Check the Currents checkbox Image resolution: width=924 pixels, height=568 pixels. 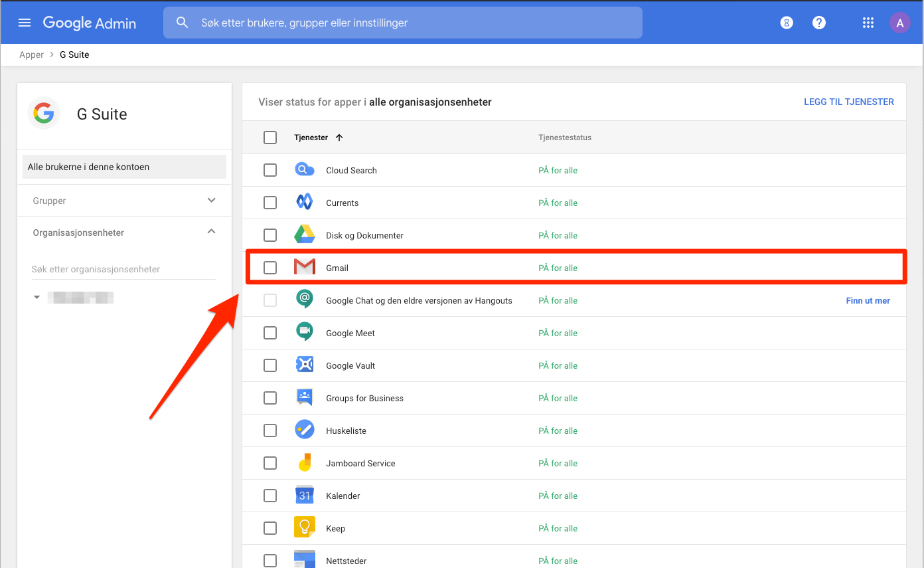click(270, 203)
